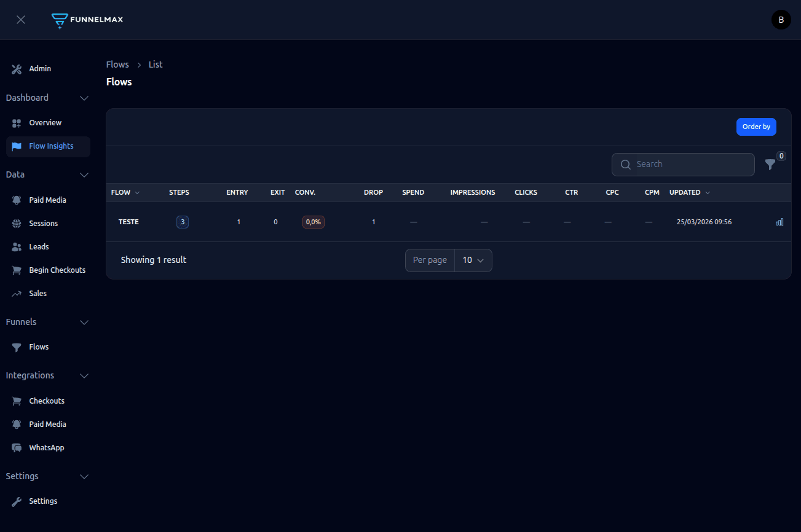Click the Sales arrow icon
The image size is (801, 532).
tap(17, 293)
